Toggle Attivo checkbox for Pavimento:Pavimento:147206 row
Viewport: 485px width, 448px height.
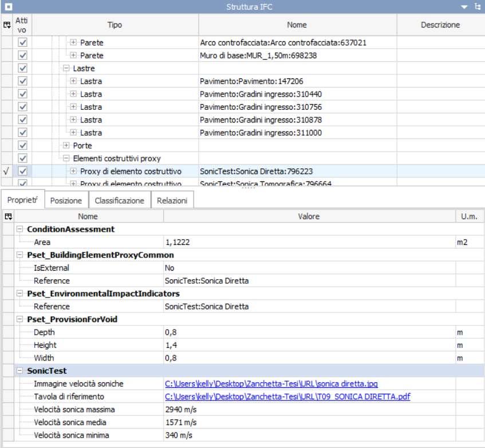coord(23,81)
